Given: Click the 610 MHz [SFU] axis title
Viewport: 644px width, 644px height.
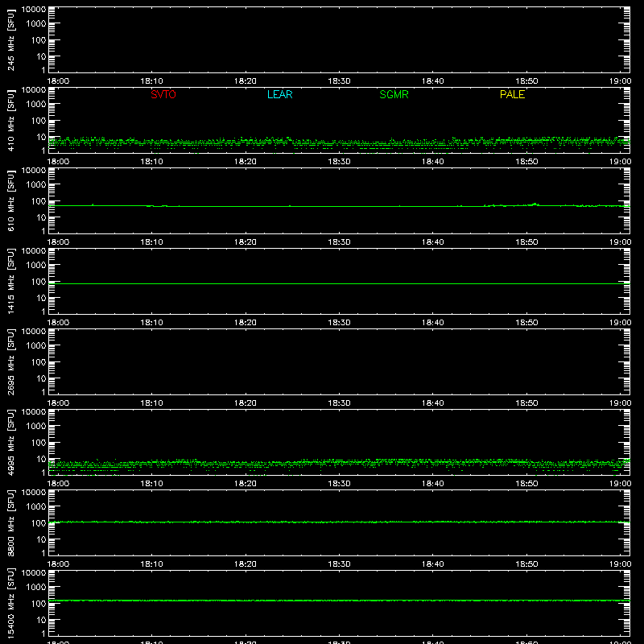Looking at the screenshot, I should (10, 200).
